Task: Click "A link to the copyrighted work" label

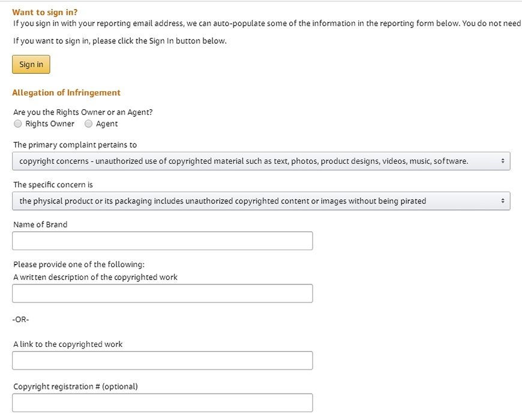Action: click(68, 344)
